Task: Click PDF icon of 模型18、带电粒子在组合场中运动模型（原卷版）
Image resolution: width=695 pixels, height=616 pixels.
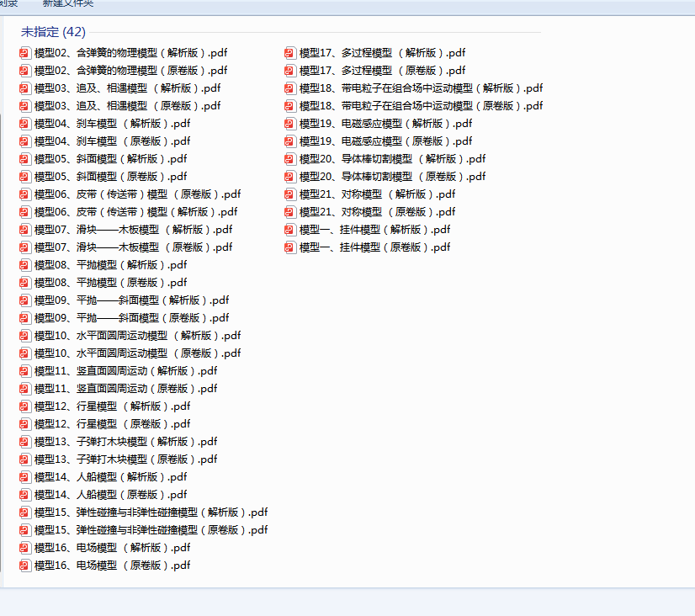Action: (290, 106)
